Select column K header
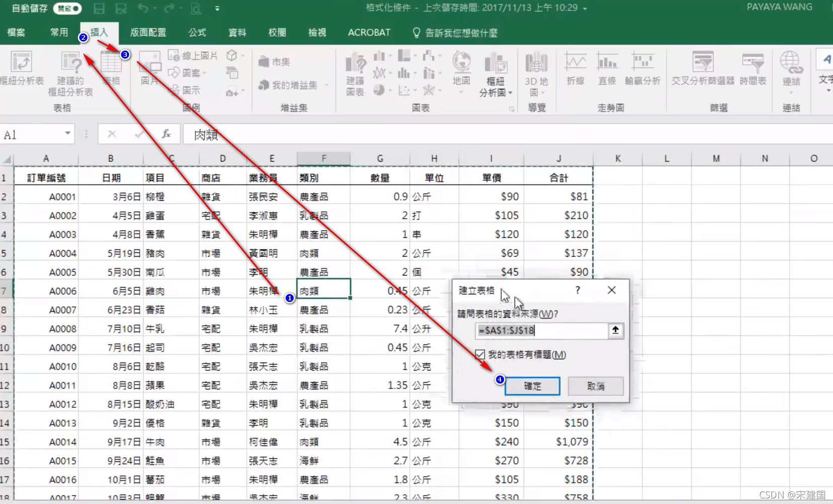The image size is (833, 504). click(x=618, y=158)
